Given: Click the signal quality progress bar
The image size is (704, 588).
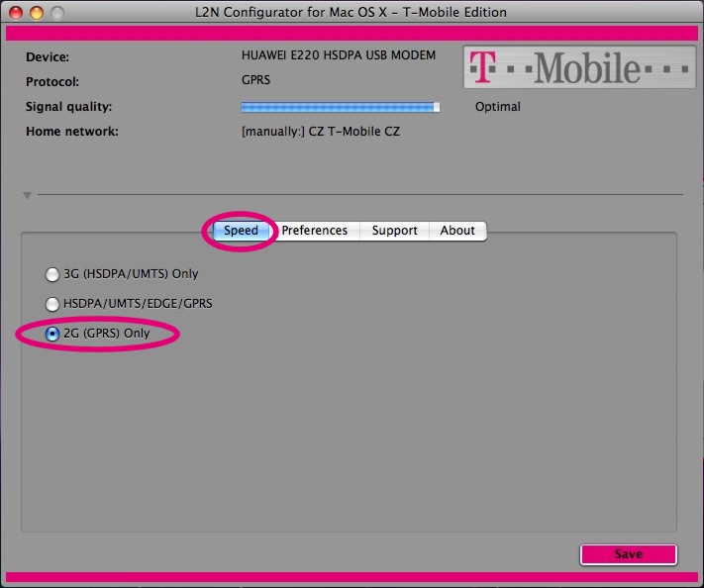Looking at the screenshot, I should [x=341, y=107].
